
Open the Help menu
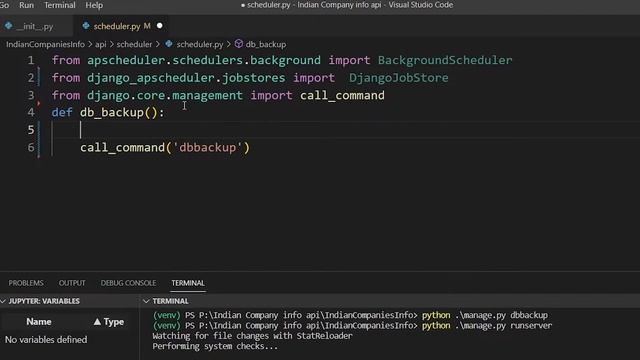click(94, 5)
